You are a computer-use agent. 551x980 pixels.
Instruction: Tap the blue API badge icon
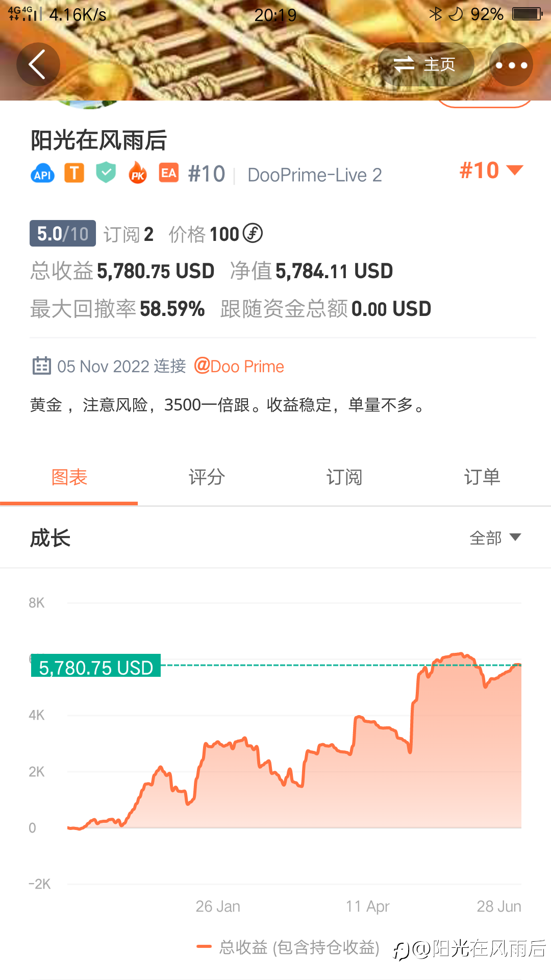click(43, 174)
